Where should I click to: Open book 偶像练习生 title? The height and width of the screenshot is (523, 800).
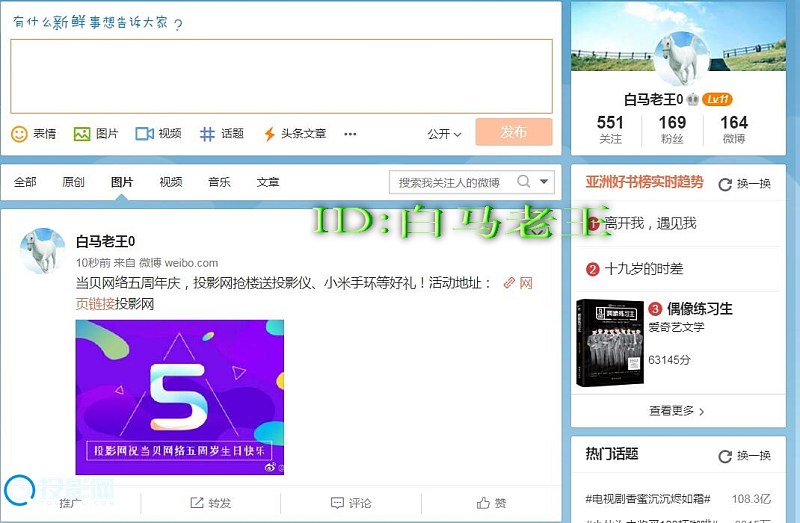pyautogui.click(x=699, y=309)
